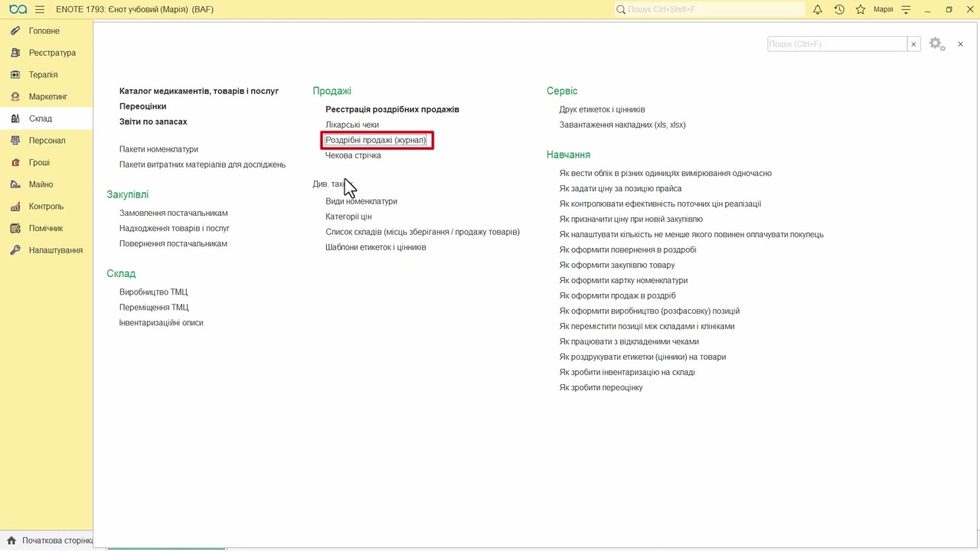
Task: Open the Головне section
Action: [44, 31]
